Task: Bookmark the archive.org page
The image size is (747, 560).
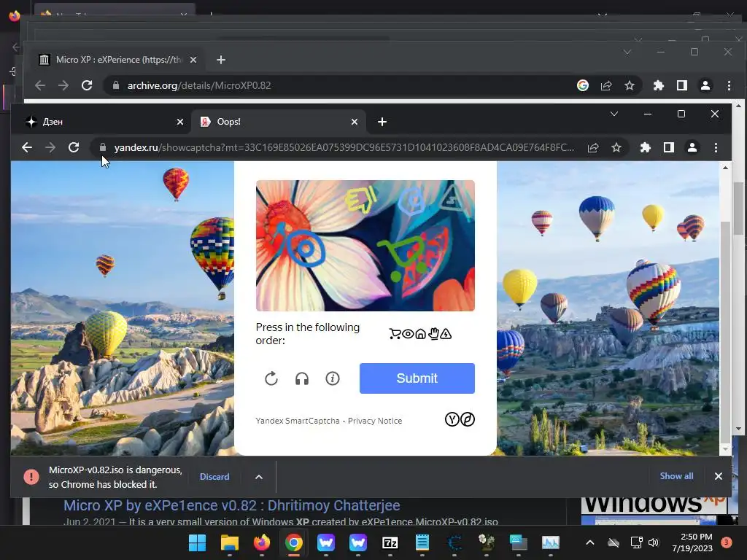Action: click(x=630, y=85)
